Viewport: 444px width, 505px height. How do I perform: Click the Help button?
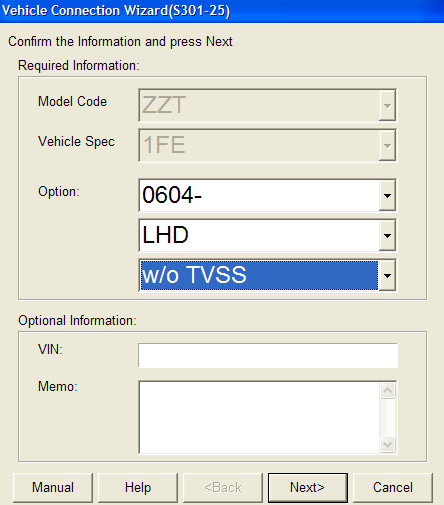(138, 488)
